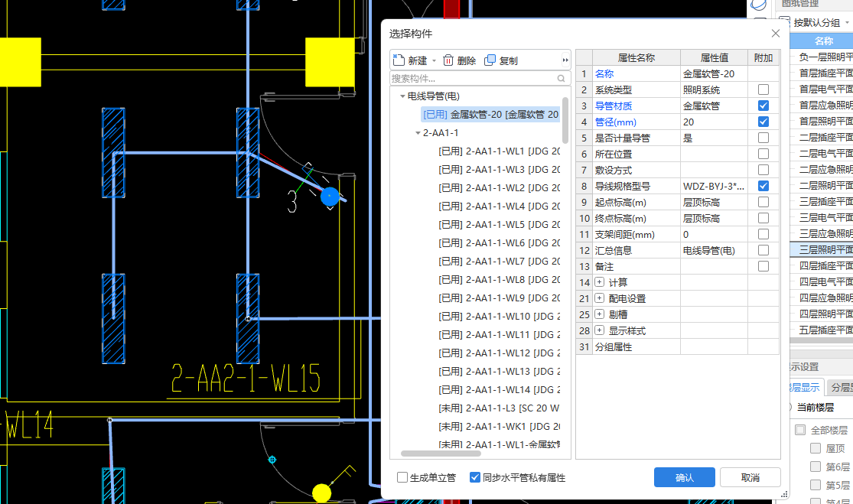
Task: Expand the 配电设置 property group
Action: click(600, 298)
